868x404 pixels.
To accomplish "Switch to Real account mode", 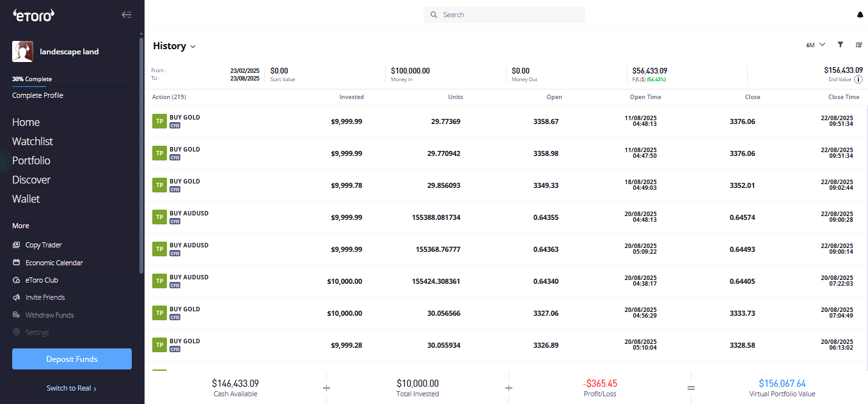I will tap(72, 388).
